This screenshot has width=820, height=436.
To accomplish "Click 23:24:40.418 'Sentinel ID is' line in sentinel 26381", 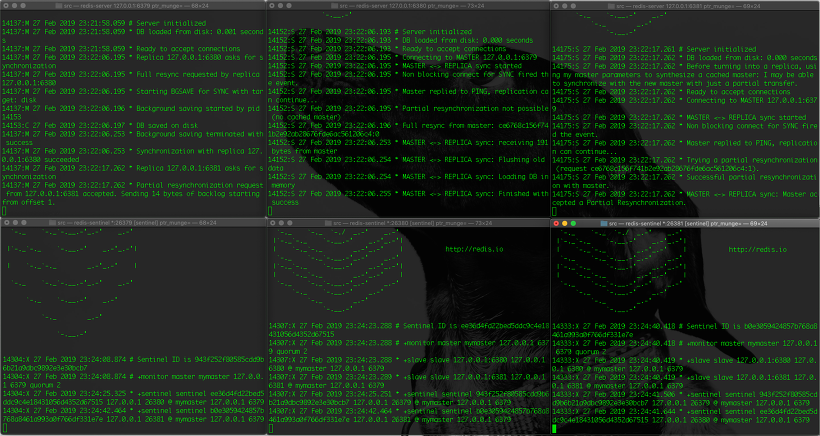I will point(685,330).
